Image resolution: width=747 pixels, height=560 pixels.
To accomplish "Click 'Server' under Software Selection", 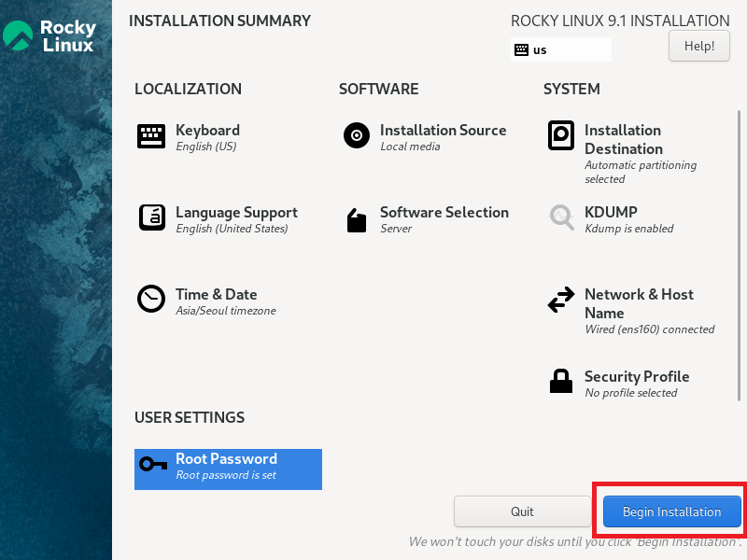I will (x=396, y=229).
